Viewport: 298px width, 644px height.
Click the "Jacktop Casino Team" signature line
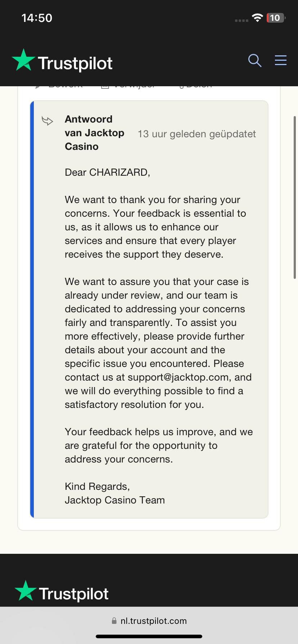tap(115, 500)
